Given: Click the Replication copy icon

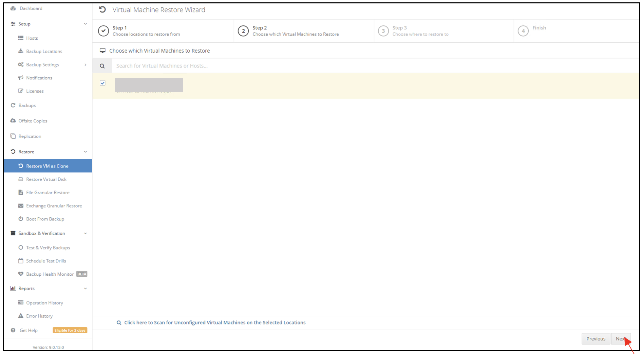Looking at the screenshot, I should pos(13,136).
